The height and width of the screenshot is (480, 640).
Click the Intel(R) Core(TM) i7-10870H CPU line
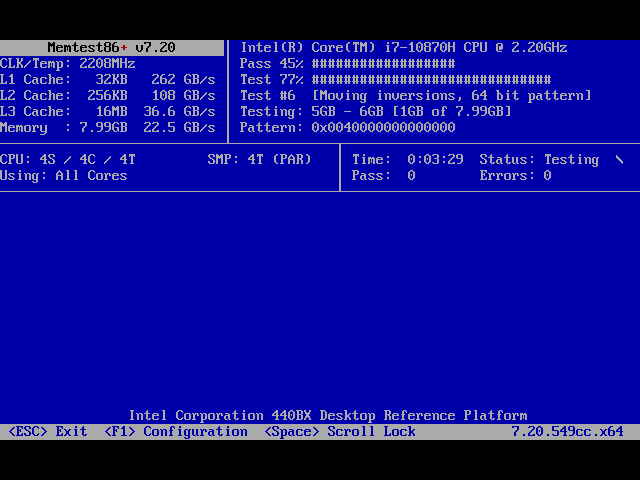click(x=404, y=47)
